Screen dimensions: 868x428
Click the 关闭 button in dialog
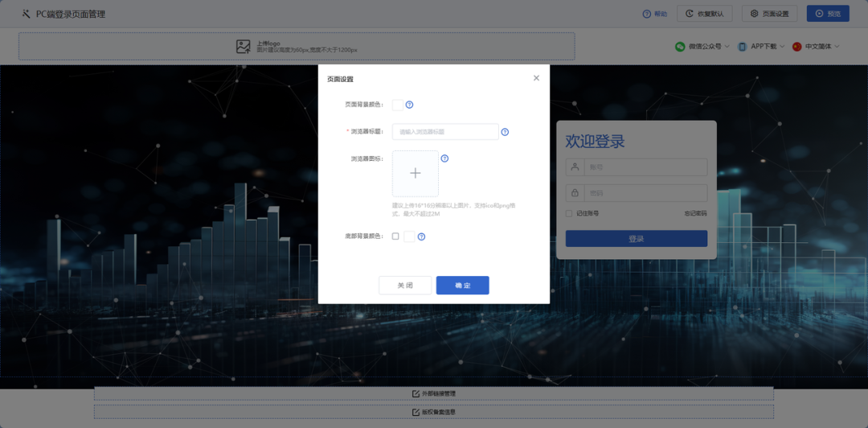pos(405,286)
